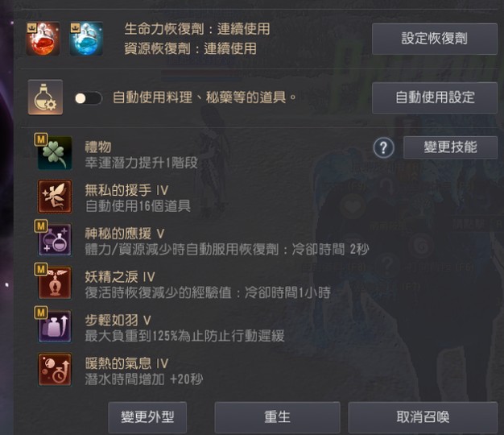The image size is (504, 435).
Task: Click the 步輕如羽 V skill description
Action: click(184, 336)
